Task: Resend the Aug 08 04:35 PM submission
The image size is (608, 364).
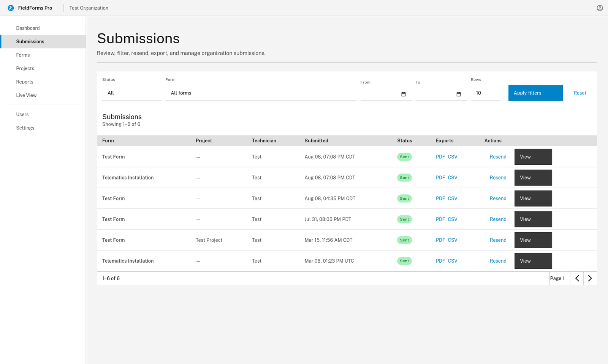Action: click(x=498, y=199)
